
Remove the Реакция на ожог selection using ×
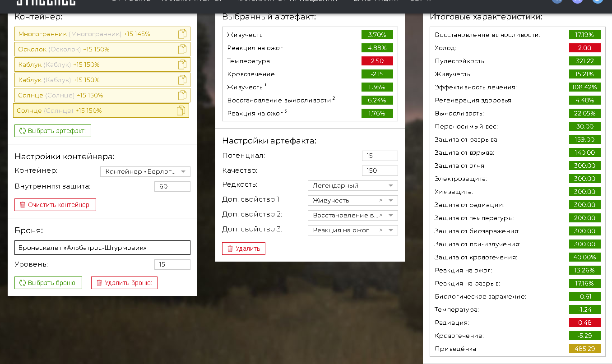[380, 230]
